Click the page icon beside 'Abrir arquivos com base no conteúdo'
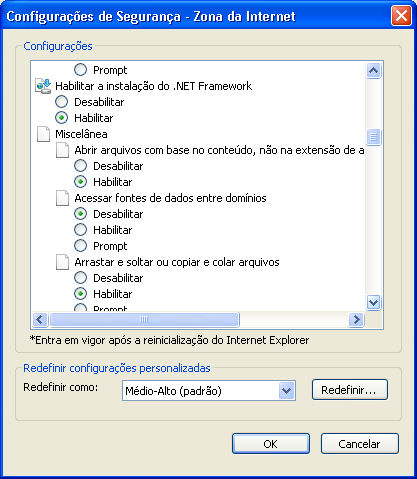 [x=62, y=150]
